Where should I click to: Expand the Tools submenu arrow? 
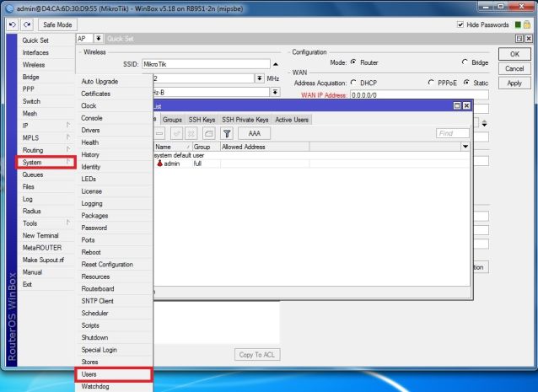click(68, 223)
